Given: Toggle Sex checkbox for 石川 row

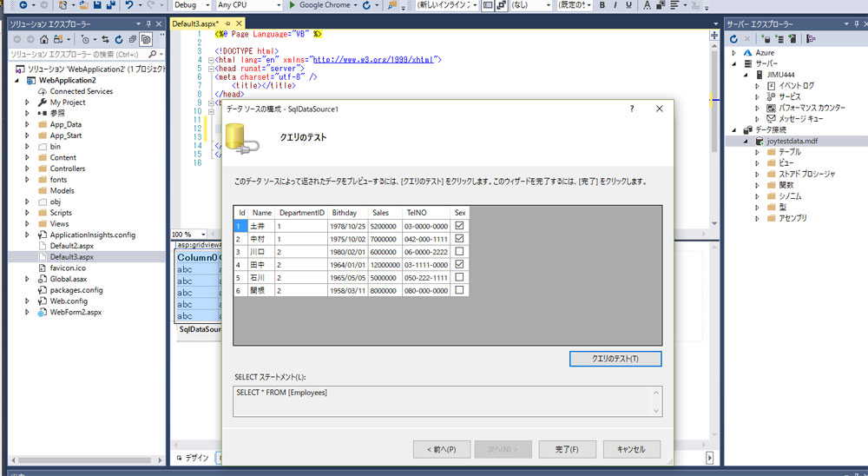Looking at the screenshot, I should [459, 277].
